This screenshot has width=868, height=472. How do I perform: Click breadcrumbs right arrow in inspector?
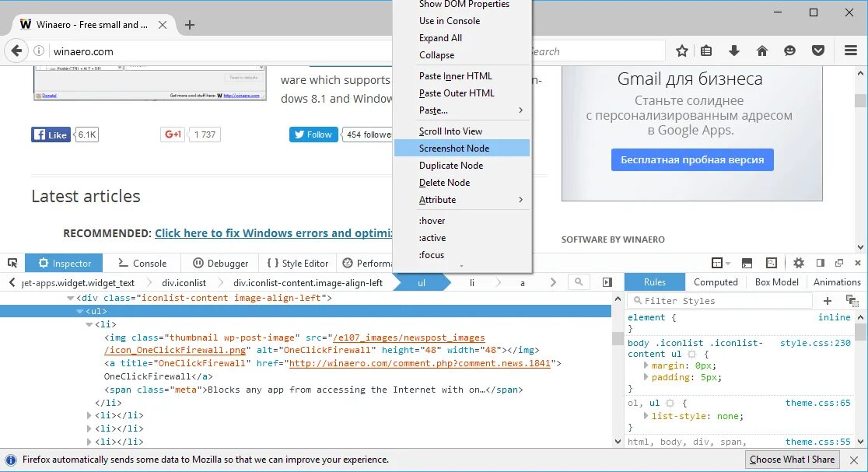tap(553, 282)
